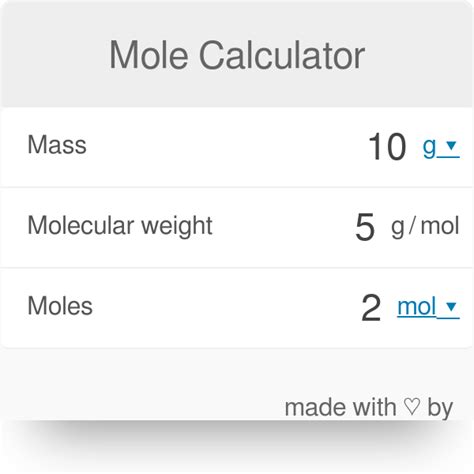This screenshot has height=474, width=474.
Task: Click the word 'weight' in Molecular weight
Action: 177,227
